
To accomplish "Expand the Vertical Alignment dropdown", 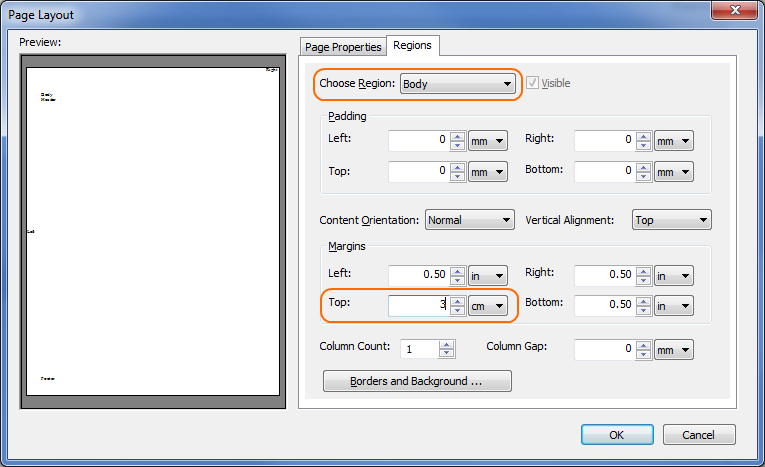I will [x=671, y=220].
